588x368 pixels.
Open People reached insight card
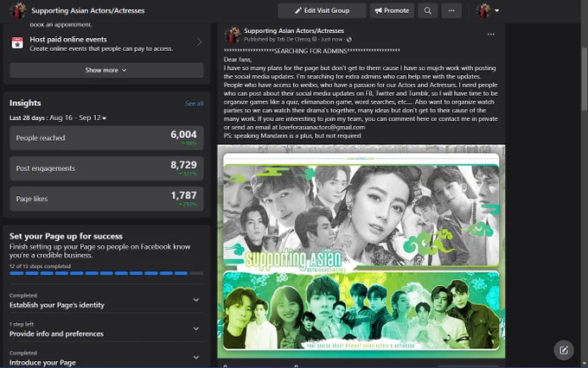click(x=106, y=138)
